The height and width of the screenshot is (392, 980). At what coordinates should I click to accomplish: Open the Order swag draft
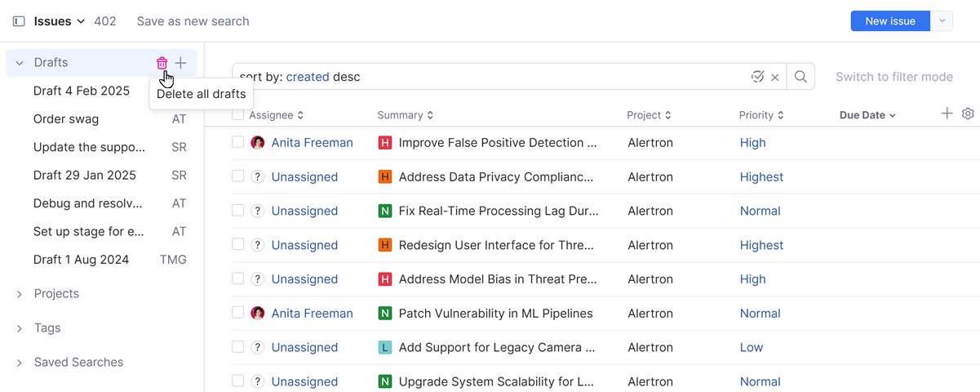point(66,119)
